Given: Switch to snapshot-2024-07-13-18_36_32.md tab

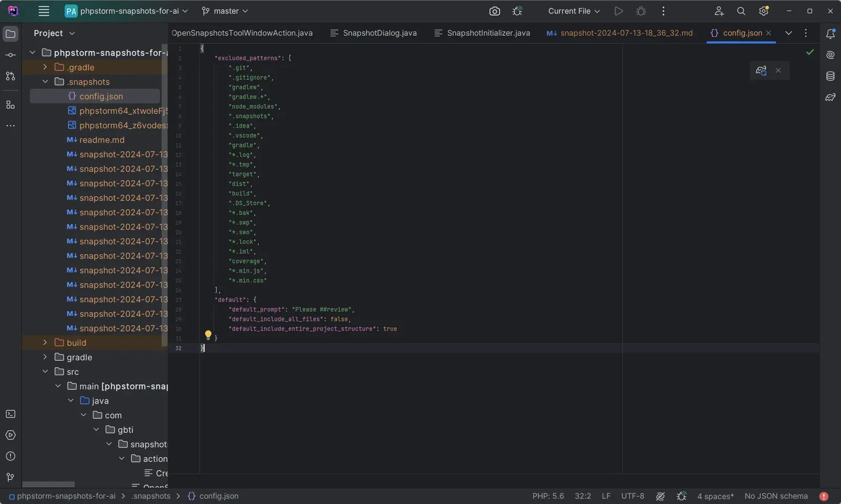Looking at the screenshot, I should (x=620, y=33).
